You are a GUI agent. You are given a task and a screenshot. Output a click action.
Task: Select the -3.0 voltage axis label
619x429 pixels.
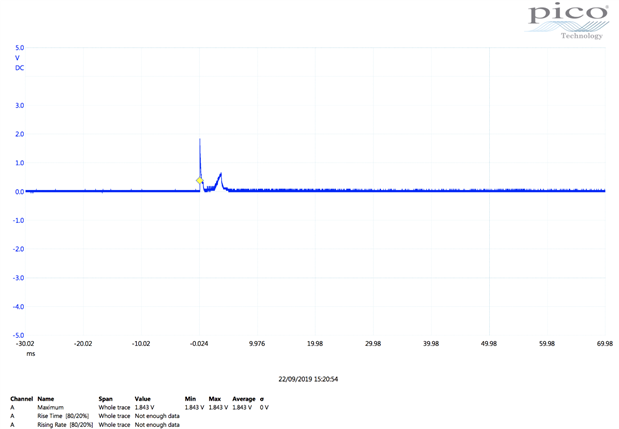point(19,278)
